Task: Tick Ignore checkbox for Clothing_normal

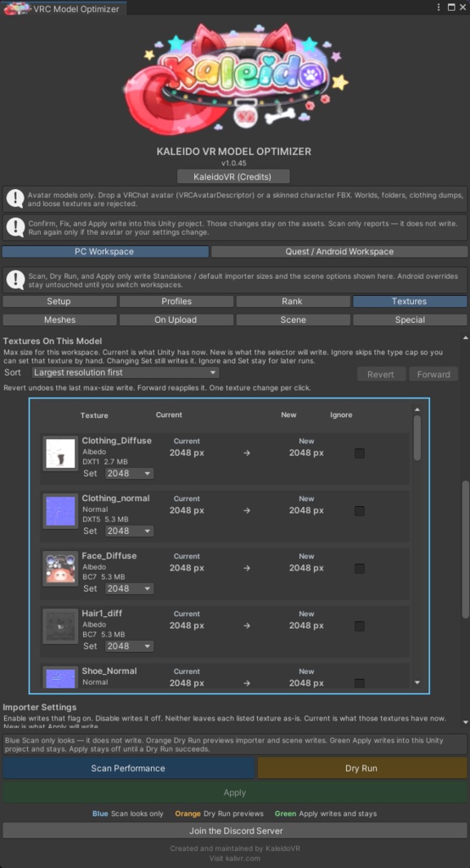Action: (x=360, y=511)
